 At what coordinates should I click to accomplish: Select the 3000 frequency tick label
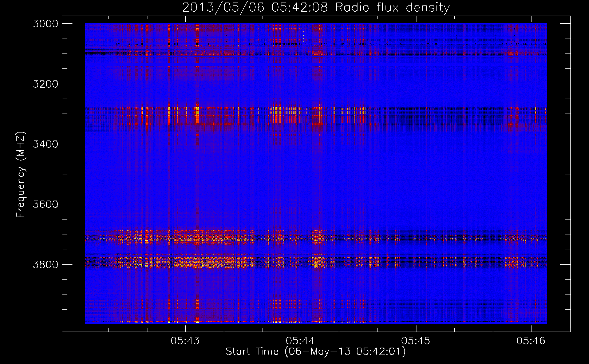46,24
